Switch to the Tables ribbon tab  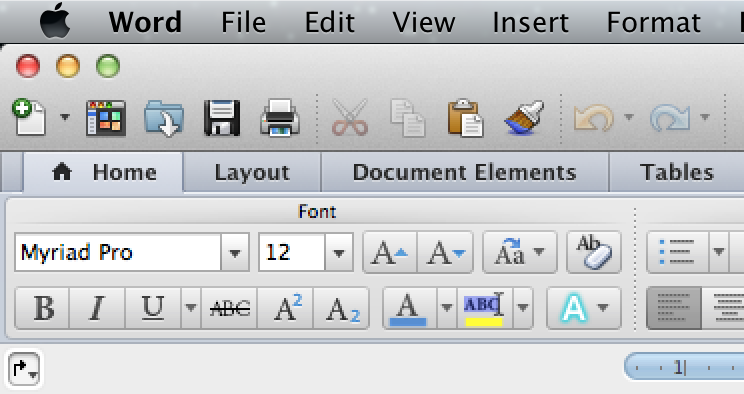coord(677,172)
